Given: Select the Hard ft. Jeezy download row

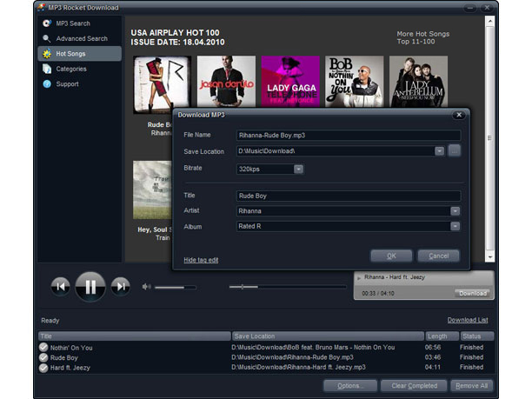Looking at the screenshot, I should pyautogui.click(x=266, y=368).
